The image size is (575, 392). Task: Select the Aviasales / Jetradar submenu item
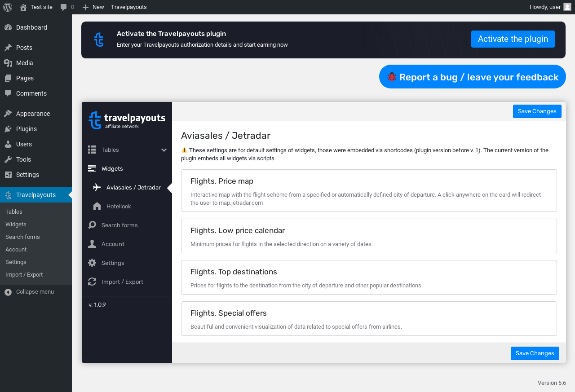(x=133, y=187)
